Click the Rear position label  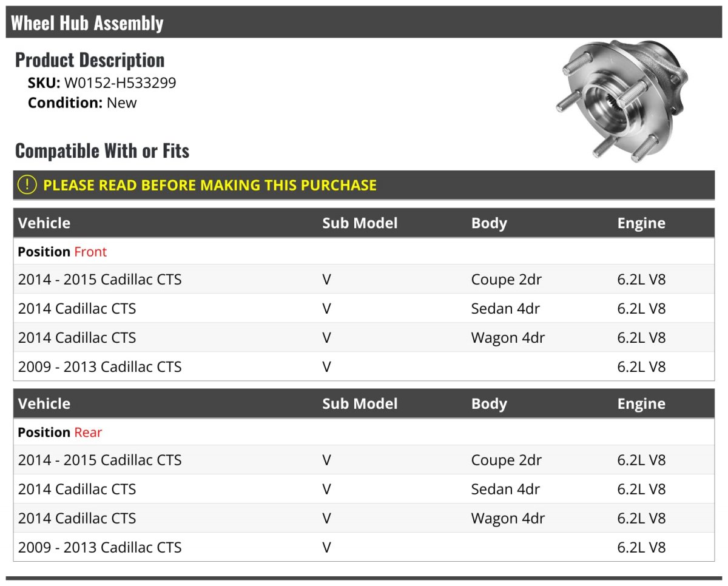(x=88, y=433)
